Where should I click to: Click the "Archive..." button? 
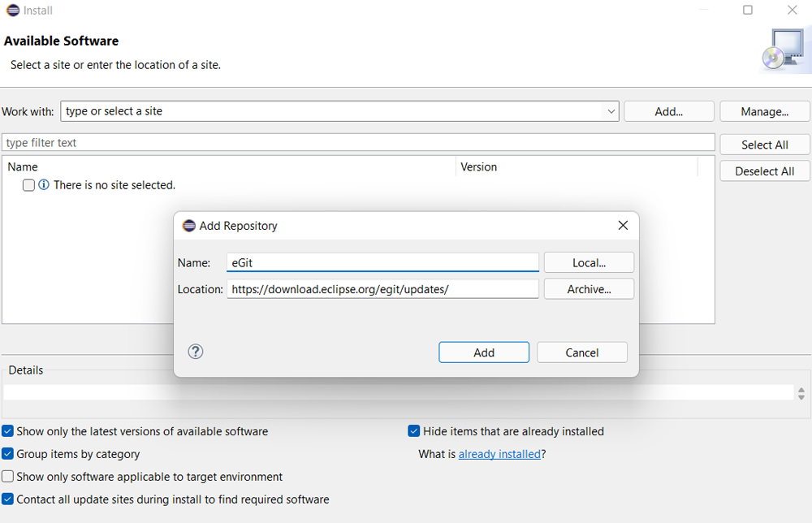point(589,288)
